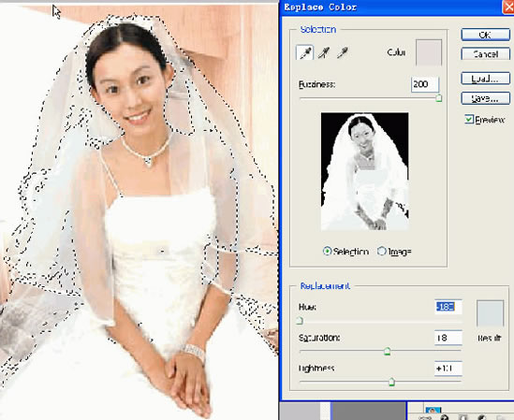Enable the Selection radio button

(327, 252)
